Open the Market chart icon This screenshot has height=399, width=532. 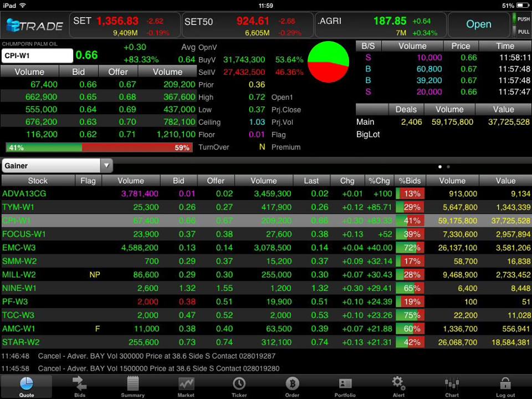pos(186,384)
